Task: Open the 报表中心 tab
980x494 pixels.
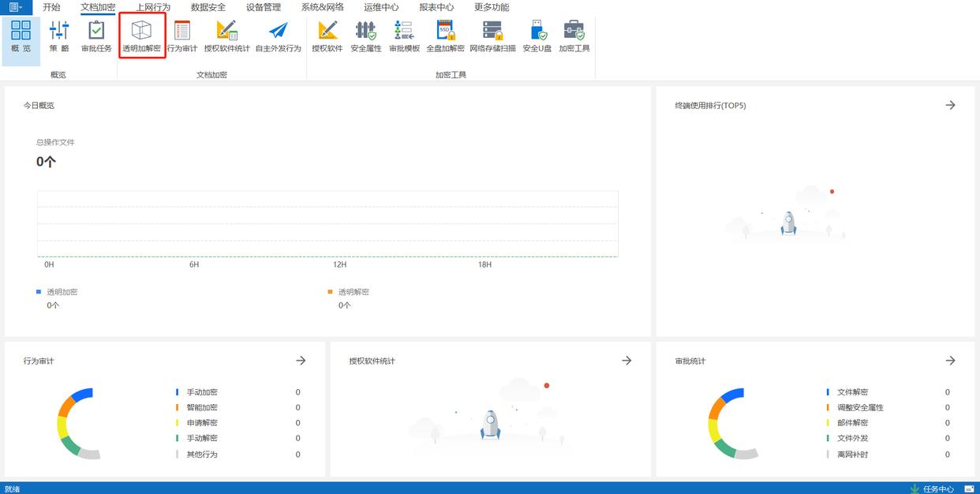Action: pyautogui.click(x=436, y=7)
